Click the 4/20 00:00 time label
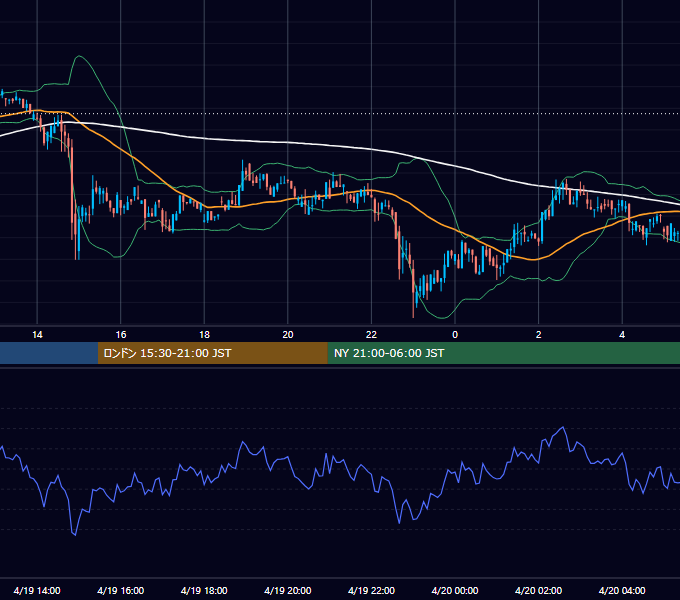Screen dimensions: 680x600 coord(455,590)
